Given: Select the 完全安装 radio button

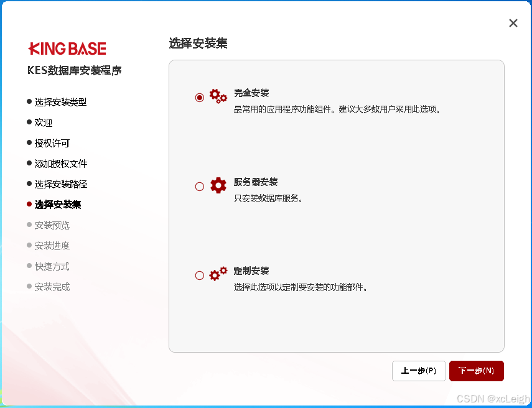Looking at the screenshot, I should pyautogui.click(x=199, y=97).
